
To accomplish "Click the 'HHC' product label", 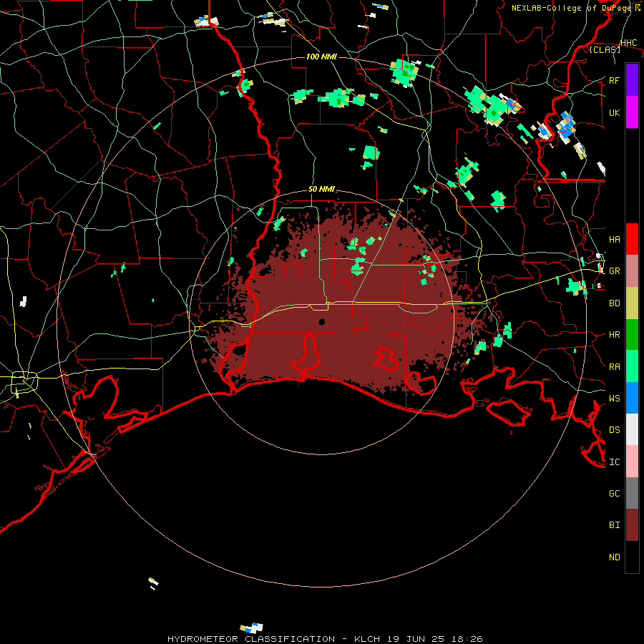I will (629, 43).
